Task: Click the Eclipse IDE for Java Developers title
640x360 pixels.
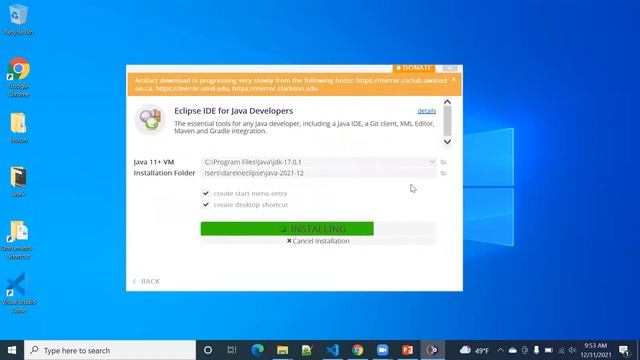Action: click(x=233, y=111)
